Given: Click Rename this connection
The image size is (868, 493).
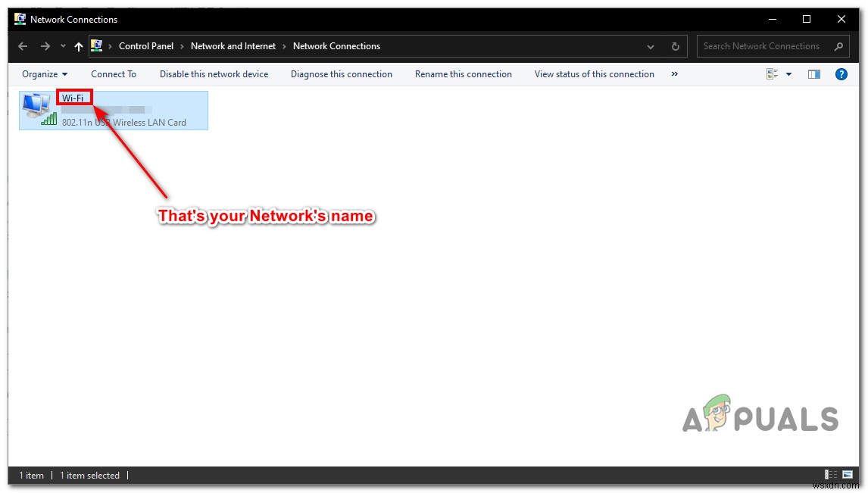Looking at the screenshot, I should coord(464,73).
